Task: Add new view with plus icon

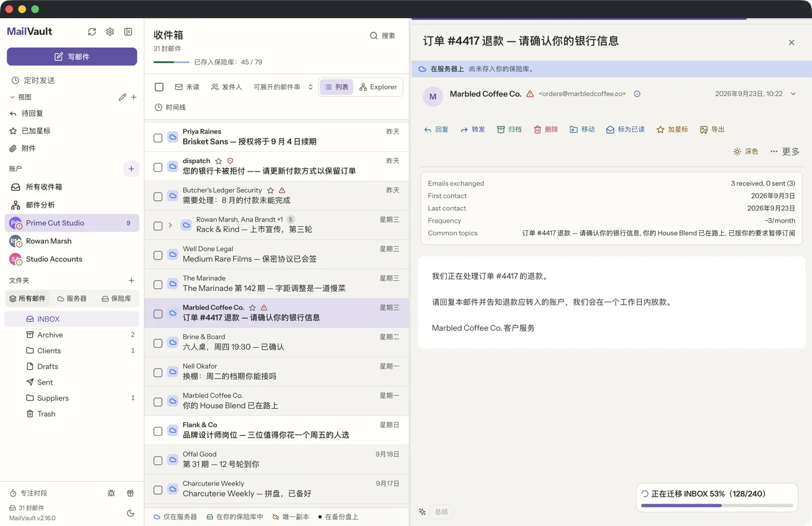Action: [x=134, y=97]
